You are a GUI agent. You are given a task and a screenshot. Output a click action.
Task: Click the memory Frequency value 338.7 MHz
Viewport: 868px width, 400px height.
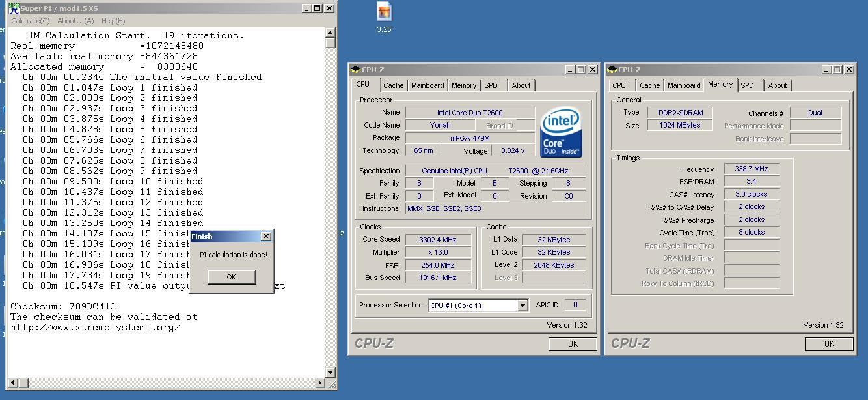pos(752,169)
